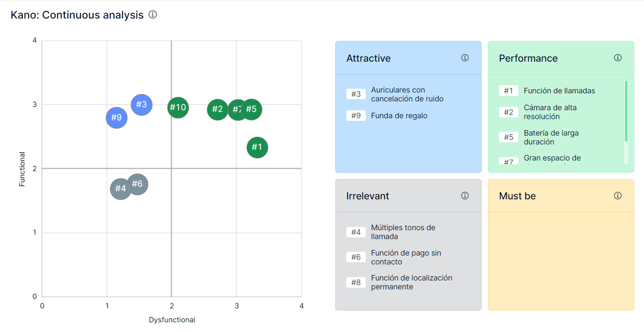The height and width of the screenshot is (332, 644).
Task: Open the Performance category info icon
Action: pos(618,58)
